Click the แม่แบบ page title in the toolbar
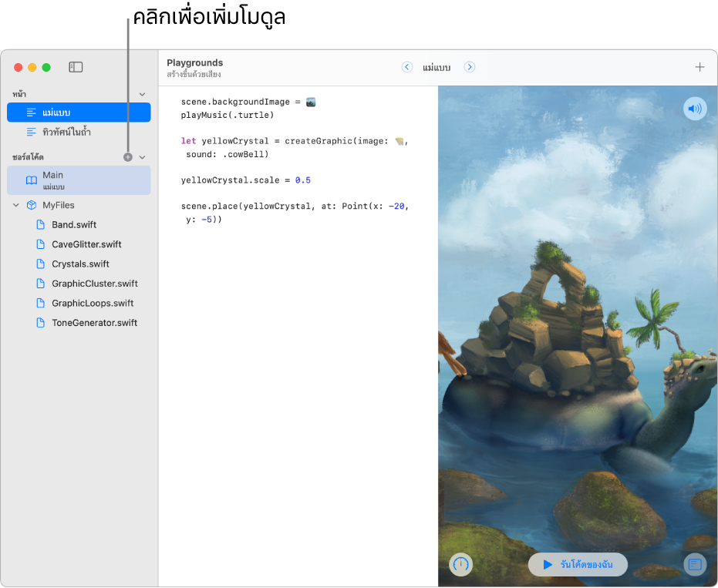Screen dimensions: 718x588 click(x=437, y=68)
